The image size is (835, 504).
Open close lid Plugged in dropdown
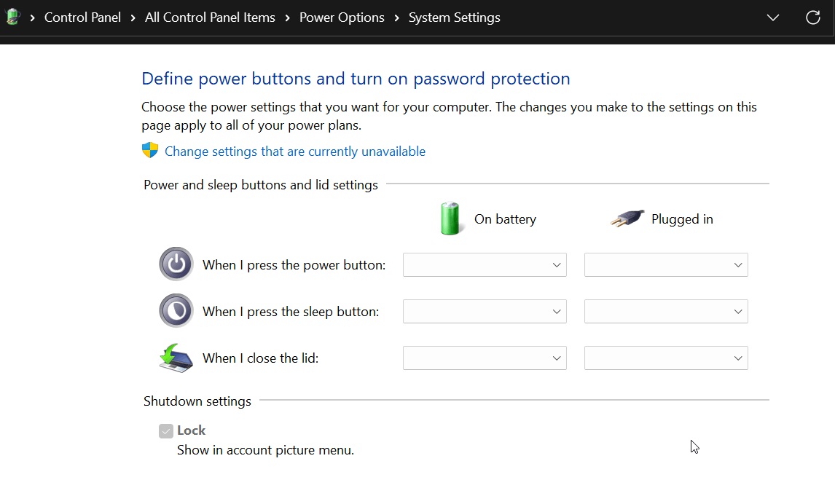[666, 358]
